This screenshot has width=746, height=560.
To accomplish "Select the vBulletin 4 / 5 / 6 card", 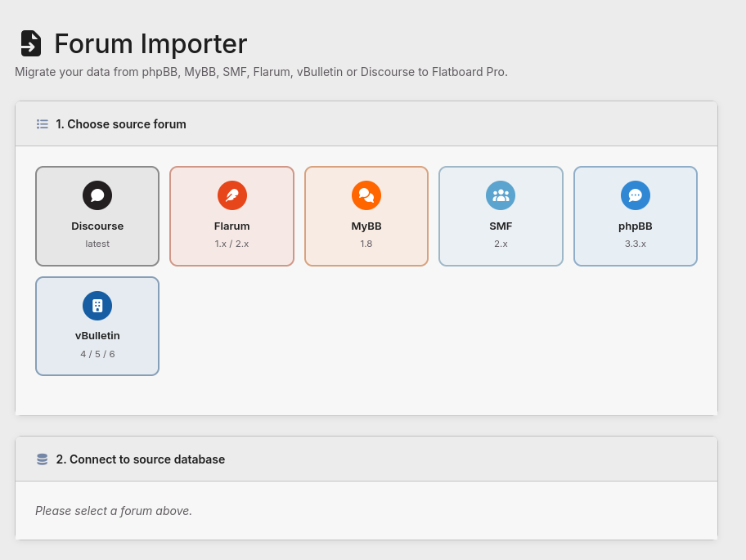I will click(97, 325).
